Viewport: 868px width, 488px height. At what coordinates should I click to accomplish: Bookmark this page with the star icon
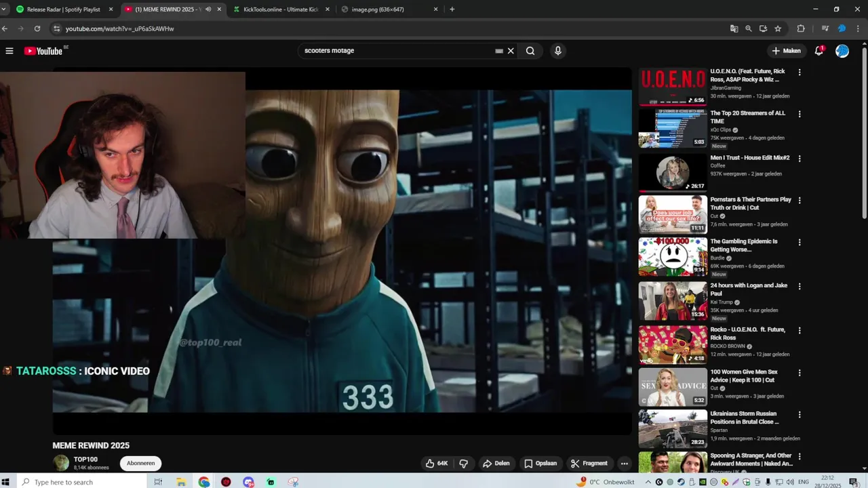coord(778,28)
